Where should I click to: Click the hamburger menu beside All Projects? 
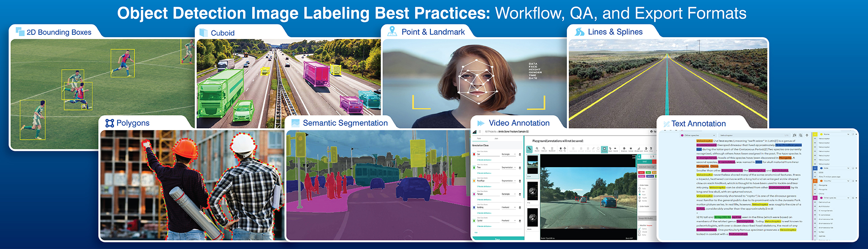[x=480, y=132]
